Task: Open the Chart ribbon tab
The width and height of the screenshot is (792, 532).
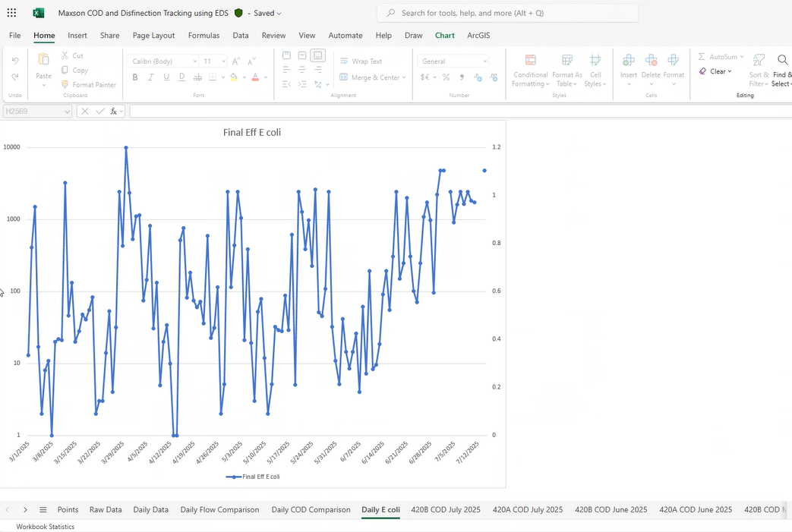Action: pyautogui.click(x=444, y=36)
